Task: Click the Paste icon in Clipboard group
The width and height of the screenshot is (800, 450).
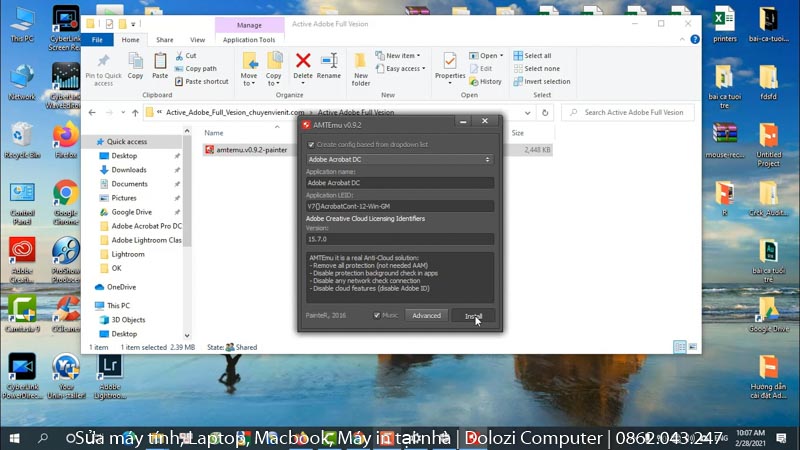Action: (x=160, y=65)
